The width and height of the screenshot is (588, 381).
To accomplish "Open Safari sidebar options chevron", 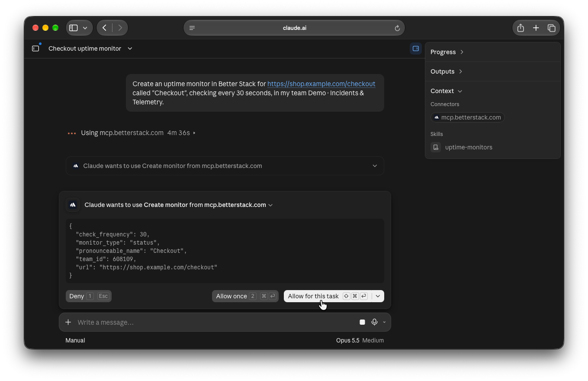I will coord(85,28).
